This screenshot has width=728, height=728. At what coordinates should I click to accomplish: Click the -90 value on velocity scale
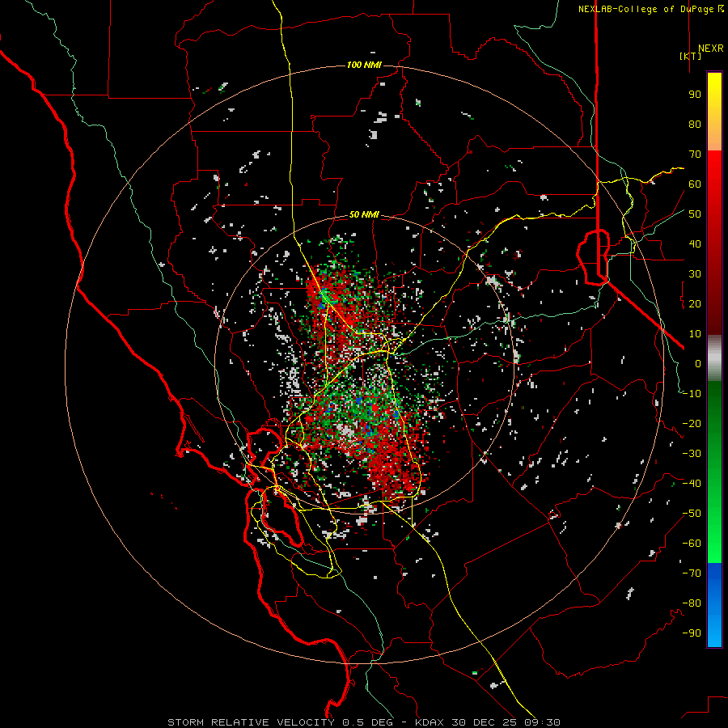coord(692,633)
